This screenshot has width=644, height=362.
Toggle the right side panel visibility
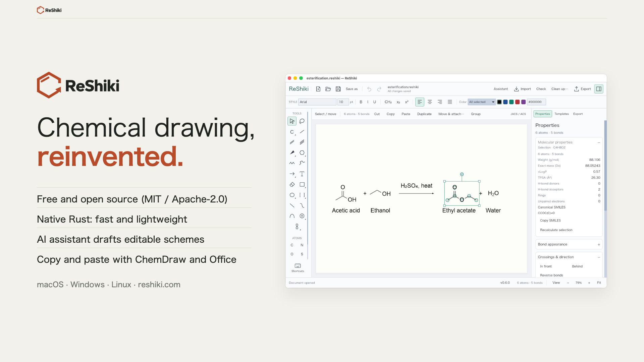pos(599,89)
